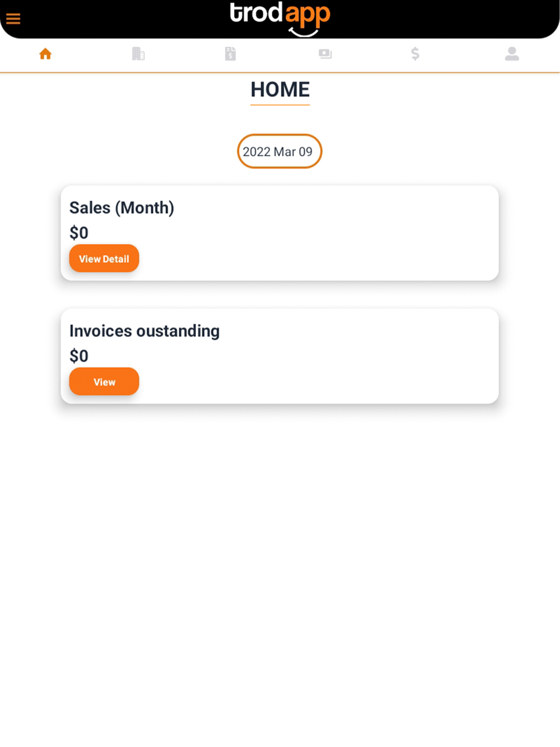560x747 pixels.
Task: Open the user profile tab icon
Action: tap(512, 54)
